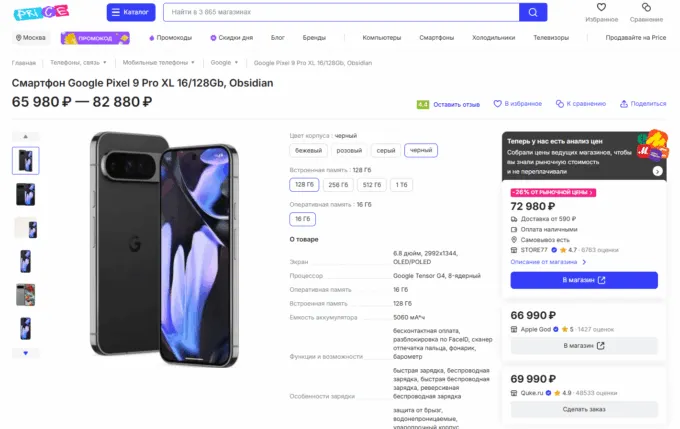Go to the Бренды section
680x429 pixels.
[x=314, y=37]
